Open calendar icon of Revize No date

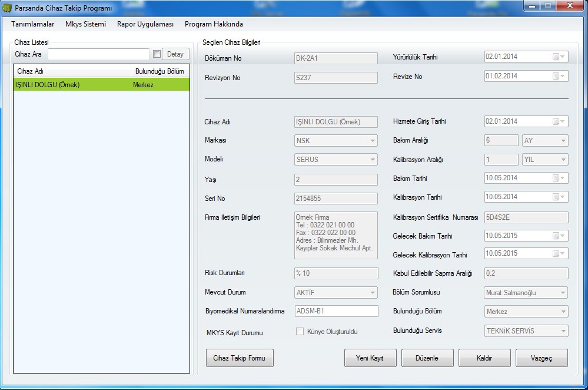coord(559,76)
